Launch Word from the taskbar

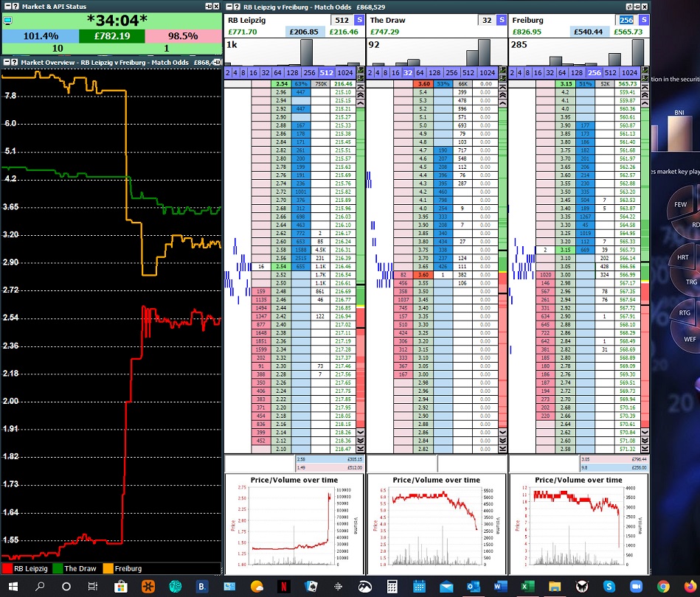[500, 586]
